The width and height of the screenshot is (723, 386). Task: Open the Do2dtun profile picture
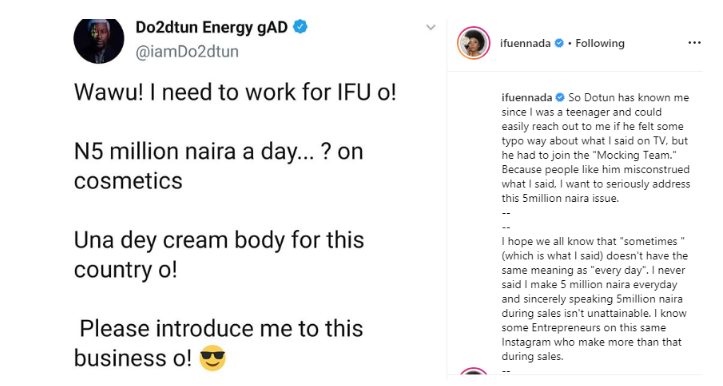99,41
